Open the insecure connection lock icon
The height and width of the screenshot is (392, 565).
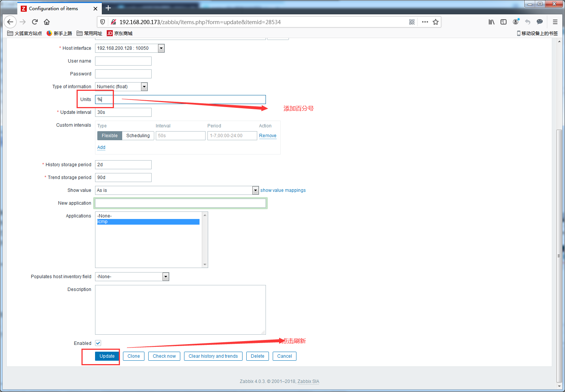(113, 22)
